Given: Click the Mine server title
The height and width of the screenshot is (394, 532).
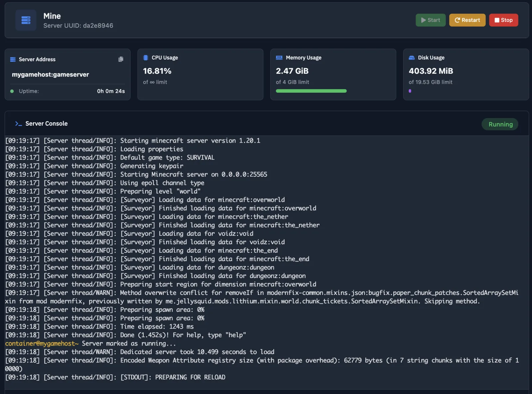Looking at the screenshot, I should 52,16.
